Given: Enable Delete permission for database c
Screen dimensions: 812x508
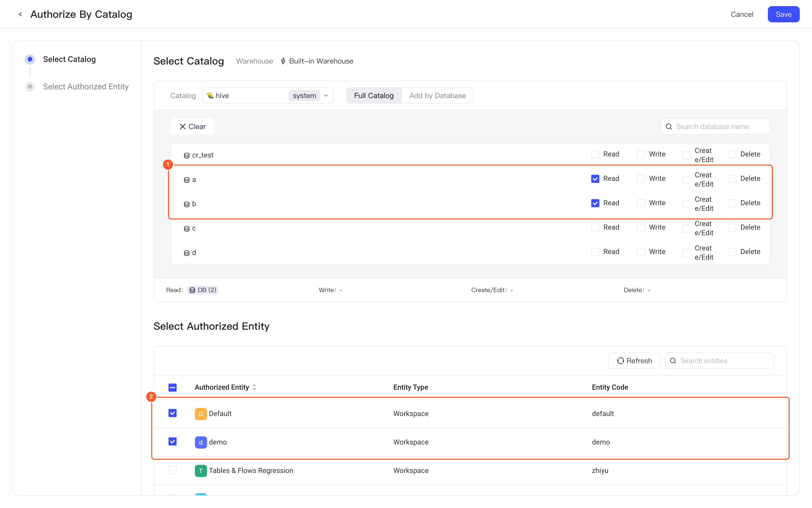Looking at the screenshot, I should tap(732, 228).
